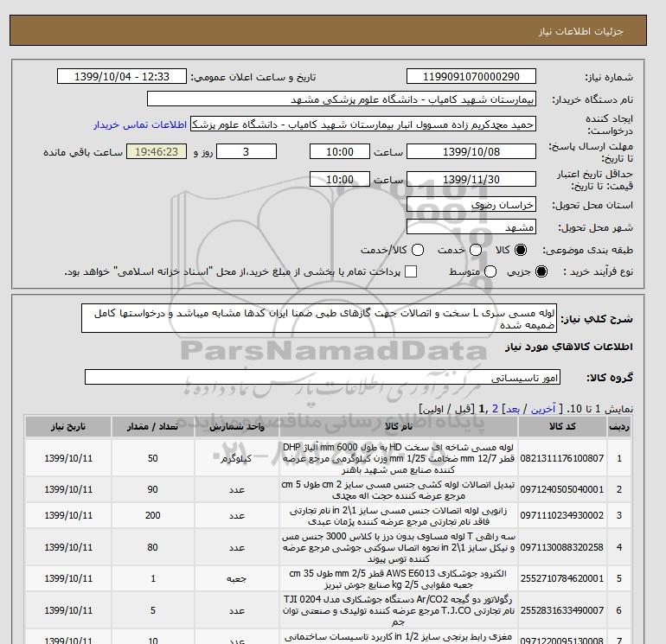Screen dimensions: 666x644
Task: Click the AWS E6013 welding electrode item name
Action: coord(399,578)
